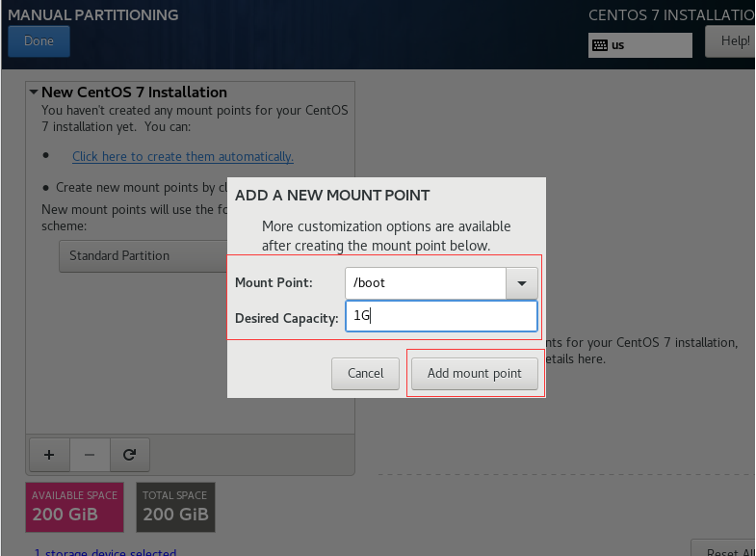Click the plus icon to add mount point
This screenshot has width=756, height=556.
48,454
